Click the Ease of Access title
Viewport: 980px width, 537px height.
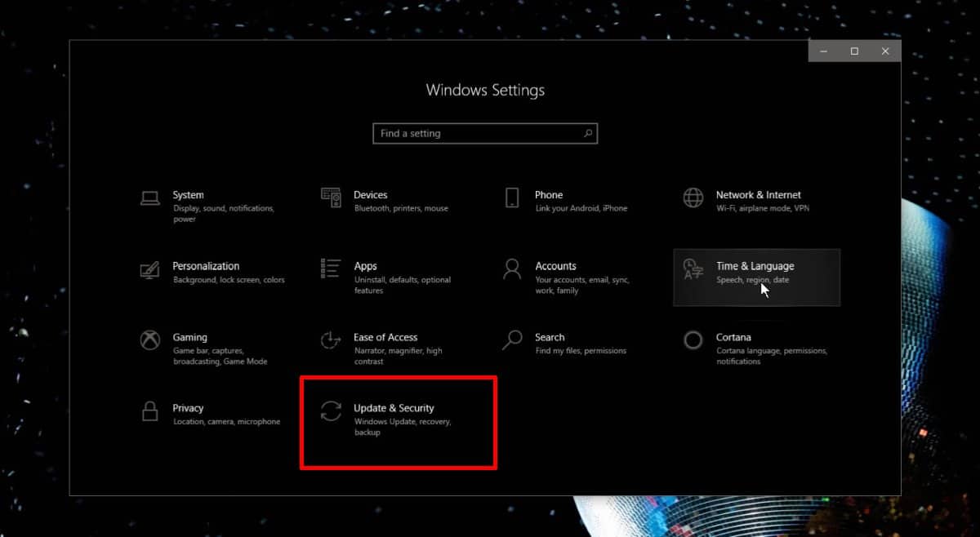click(385, 337)
